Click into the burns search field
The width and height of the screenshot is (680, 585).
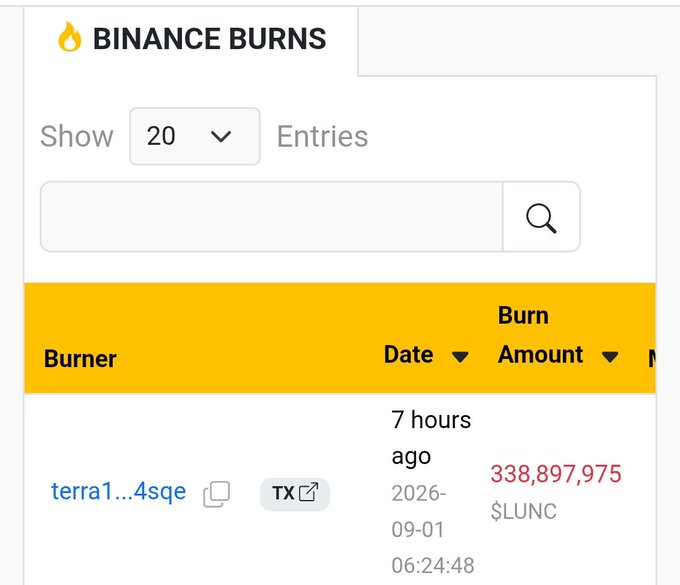(x=271, y=216)
